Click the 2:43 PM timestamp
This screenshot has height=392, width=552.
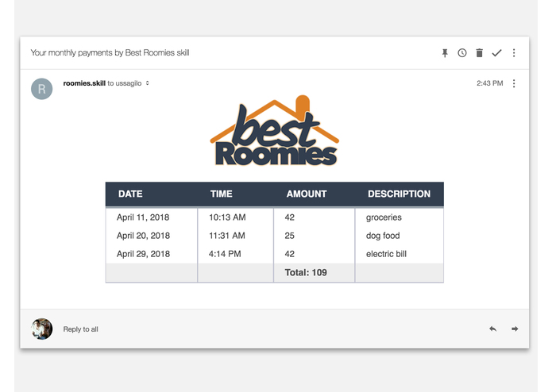[x=490, y=83]
